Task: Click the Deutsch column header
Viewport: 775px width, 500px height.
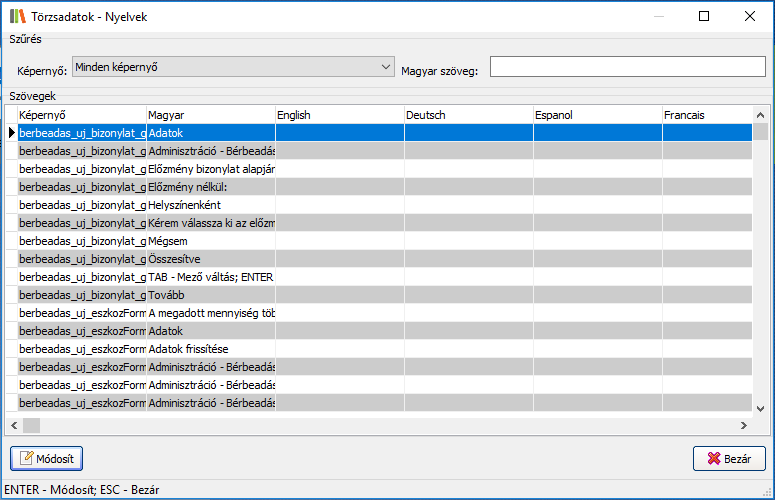Action: (468, 115)
